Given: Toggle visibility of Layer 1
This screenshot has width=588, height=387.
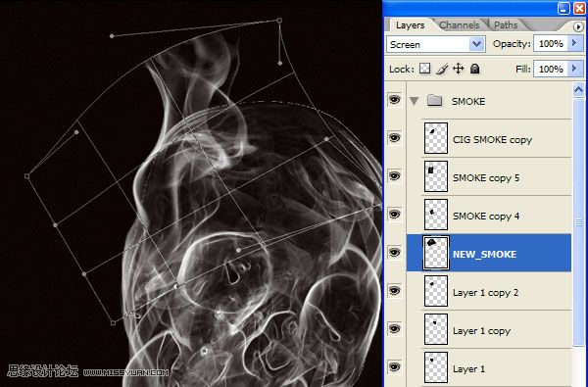Looking at the screenshot, I should [x=394, y=366].
